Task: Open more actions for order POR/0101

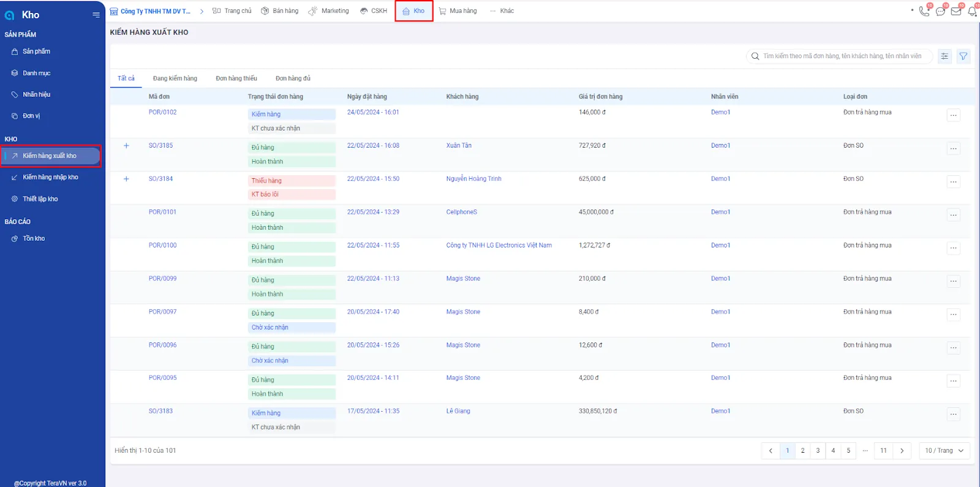Action: (954, 215)
